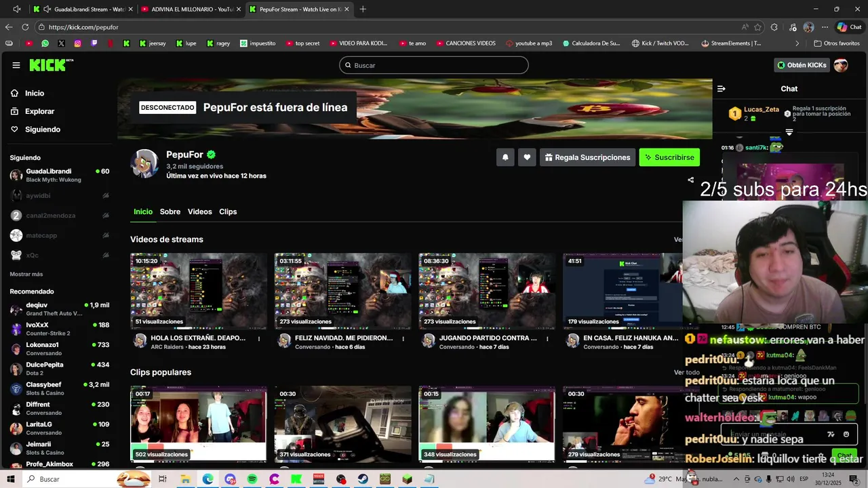The width and height of the screenshot is (868, 488).
Task: Click the Obtén KICKs button
Action: tap(803, 65)
